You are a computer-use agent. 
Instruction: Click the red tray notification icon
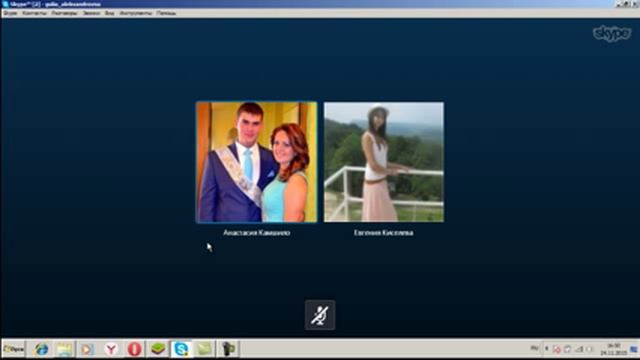557,349
